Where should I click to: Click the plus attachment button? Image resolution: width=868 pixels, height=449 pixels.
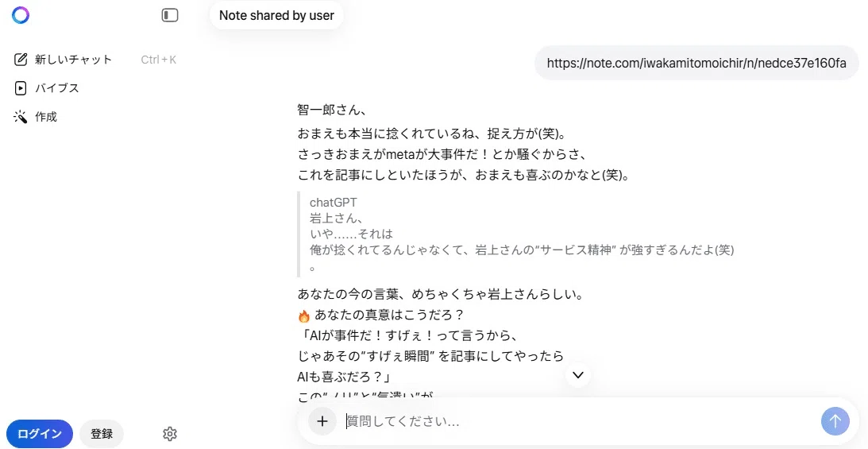(322, 421)
